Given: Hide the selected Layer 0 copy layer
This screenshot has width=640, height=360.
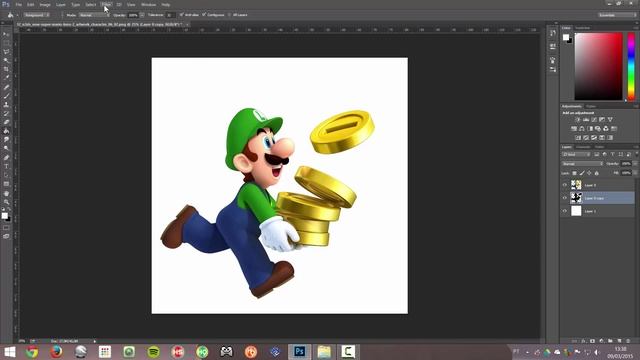Looking at the screenshot, I should (x=565, y=198).
